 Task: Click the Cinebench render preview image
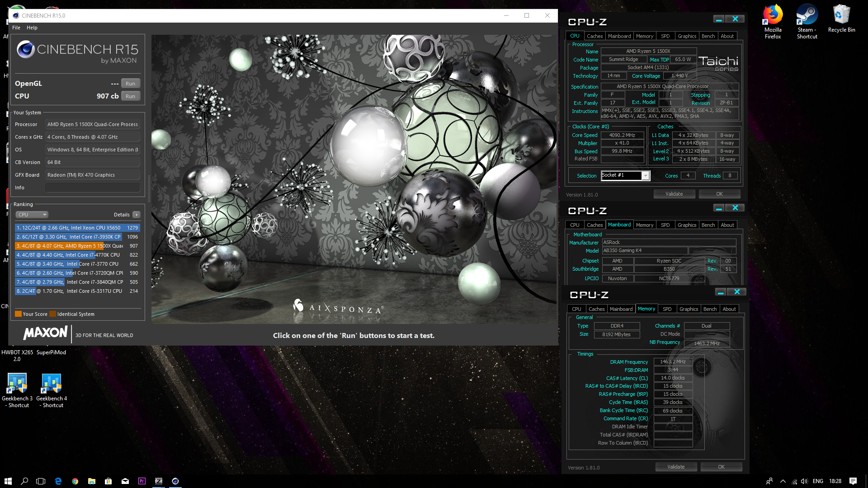coord(354,179)
